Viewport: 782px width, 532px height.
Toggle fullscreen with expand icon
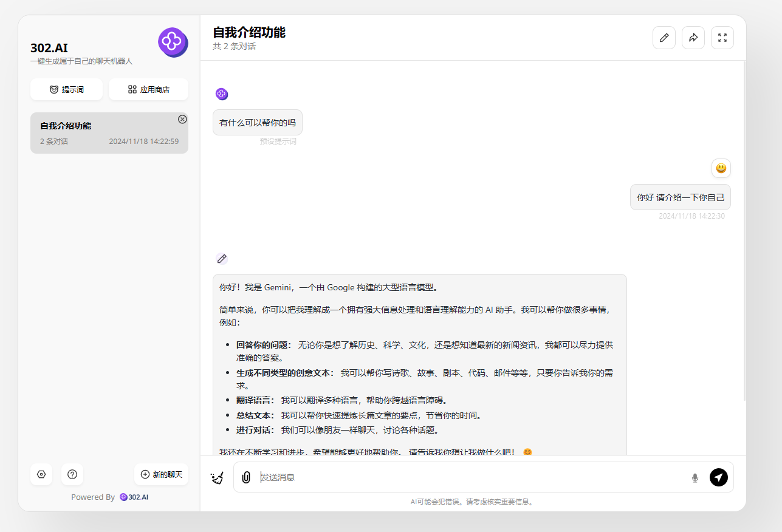722,38
